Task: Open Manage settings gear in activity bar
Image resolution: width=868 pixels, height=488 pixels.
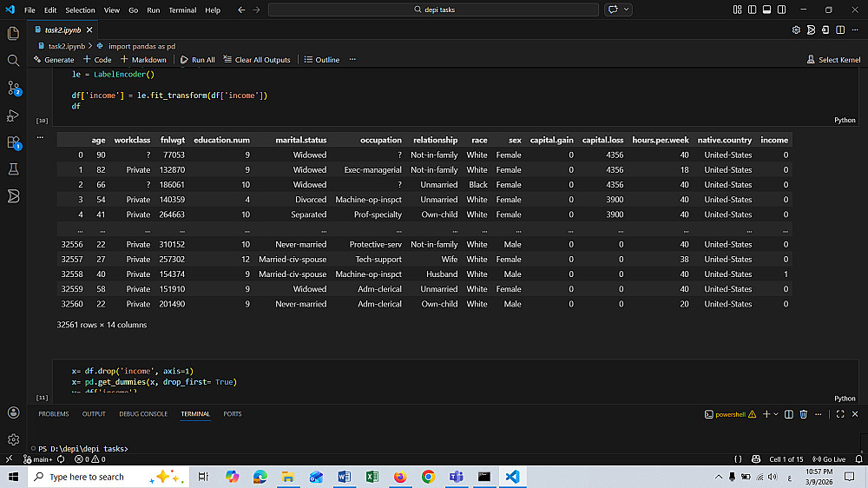Action: click(13, 440)
